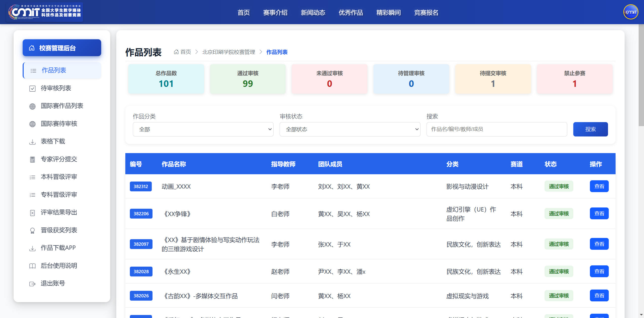Screen dimensions: 644x318
Task: Focus the 作品名/编号/教师/成员 search field
Action: (x=497, y=129)
